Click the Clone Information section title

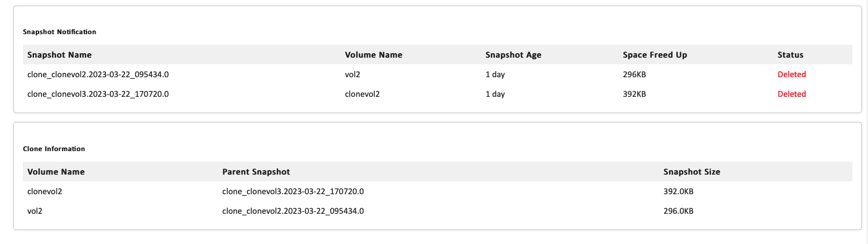tap(54, 149)
